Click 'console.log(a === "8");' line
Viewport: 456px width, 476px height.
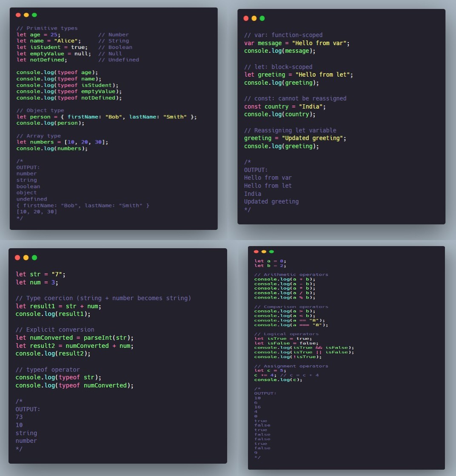pyautogui.click(x=291, y=325)
